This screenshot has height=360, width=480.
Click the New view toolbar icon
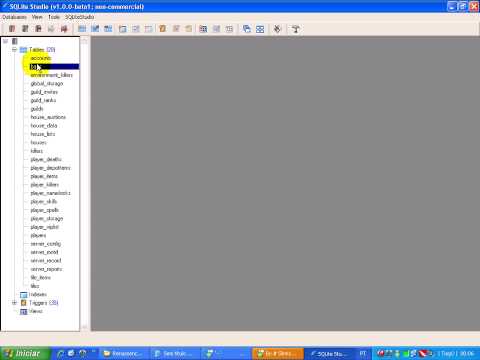coord(203,29)
